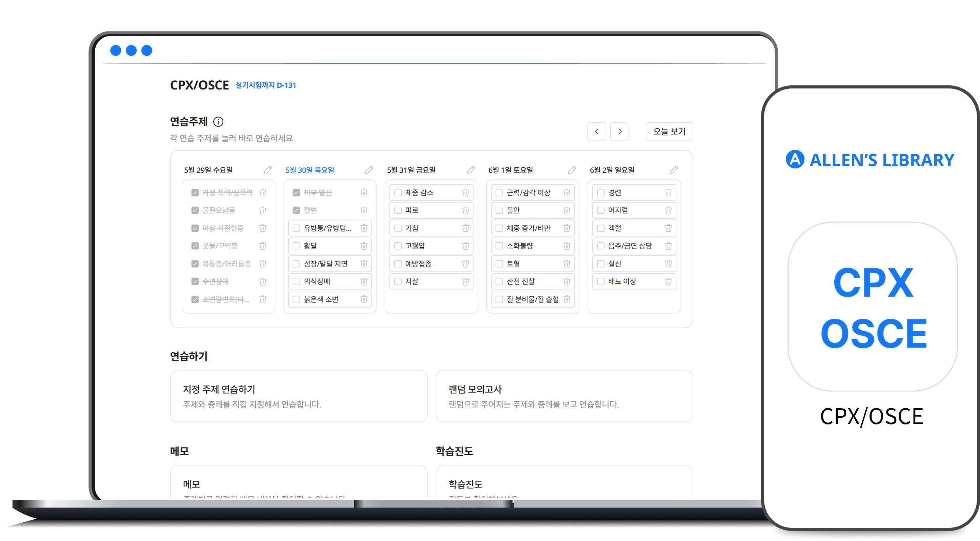Screen dimensions: 980x541
Task: Open the 지정 주제 연습하기 card
Action: [299, 397]
